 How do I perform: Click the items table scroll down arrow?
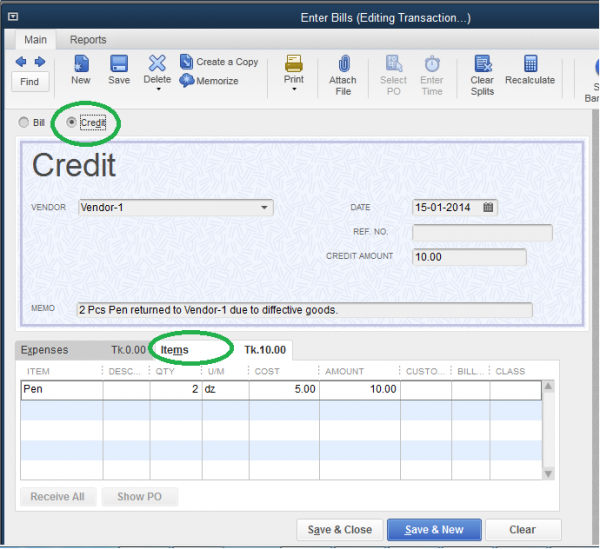click(x=548, y=474)
